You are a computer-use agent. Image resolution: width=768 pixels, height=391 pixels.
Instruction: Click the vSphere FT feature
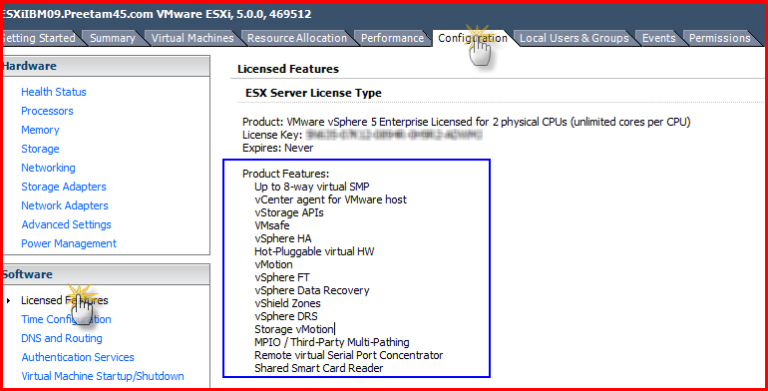tap(282, 278)
